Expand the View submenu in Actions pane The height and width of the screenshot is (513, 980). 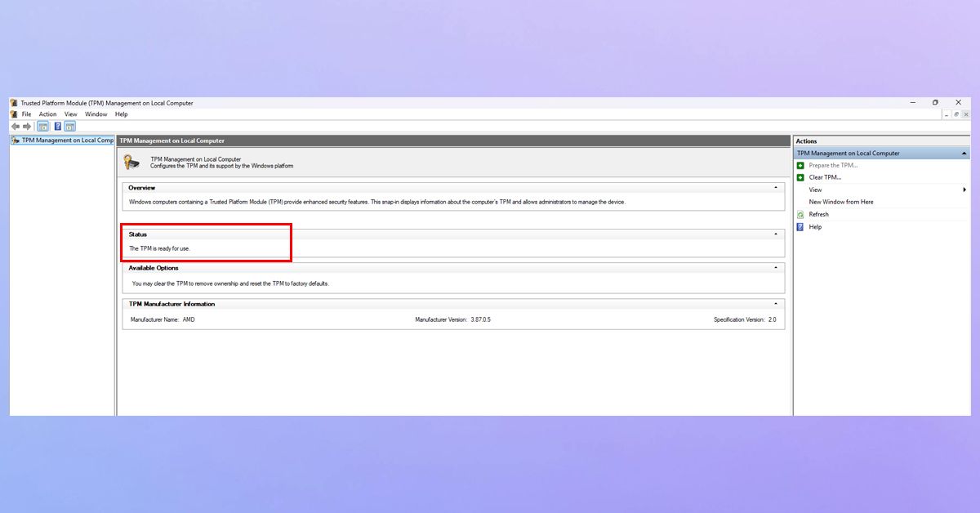pyautogui.click(x=965, y=190)
